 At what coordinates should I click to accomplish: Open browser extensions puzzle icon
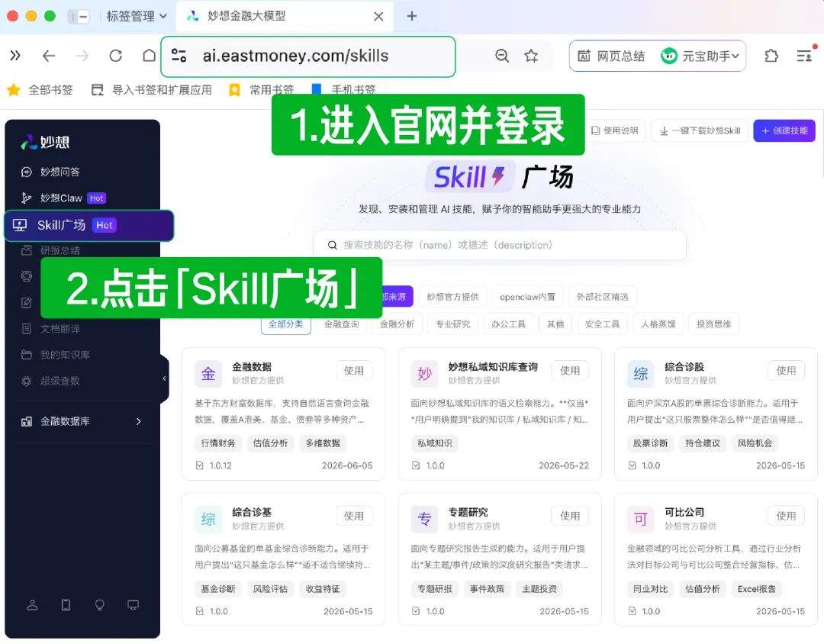pos(771,56)
